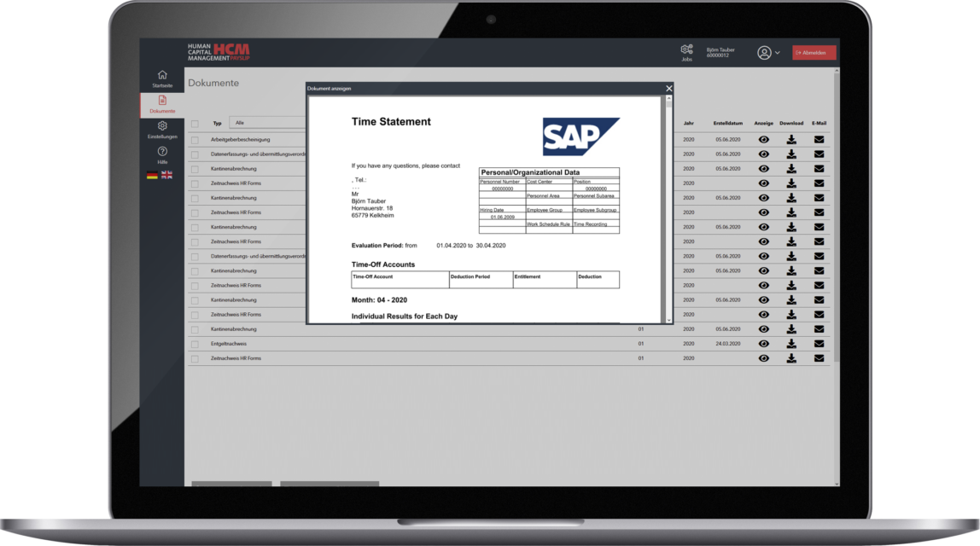The image size is (980, 546).
Task: Select the header checkbox beside Typ
Action: click(x=194, y=123)
